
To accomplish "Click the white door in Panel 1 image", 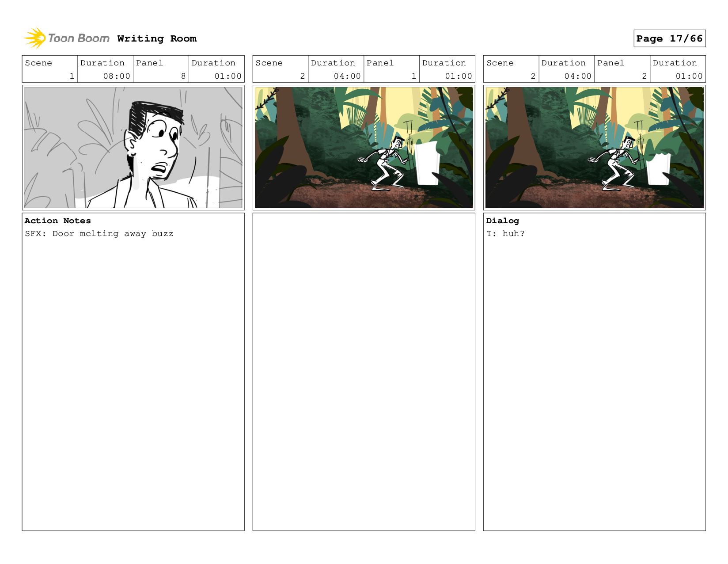I will (x=427, y=163).
